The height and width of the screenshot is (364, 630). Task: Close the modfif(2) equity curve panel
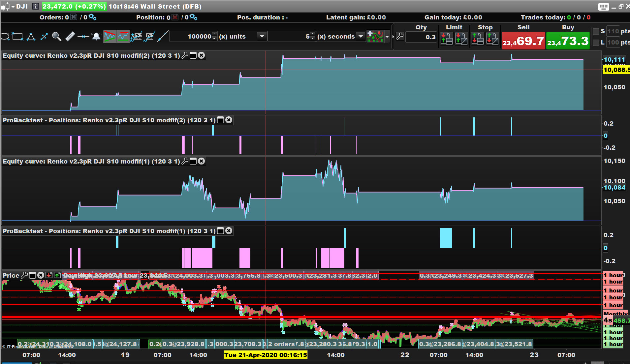point(202,55)
